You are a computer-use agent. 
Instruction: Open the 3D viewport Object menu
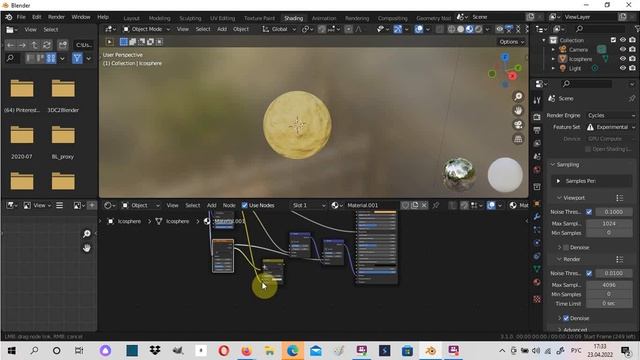click(x=241, y=29)
